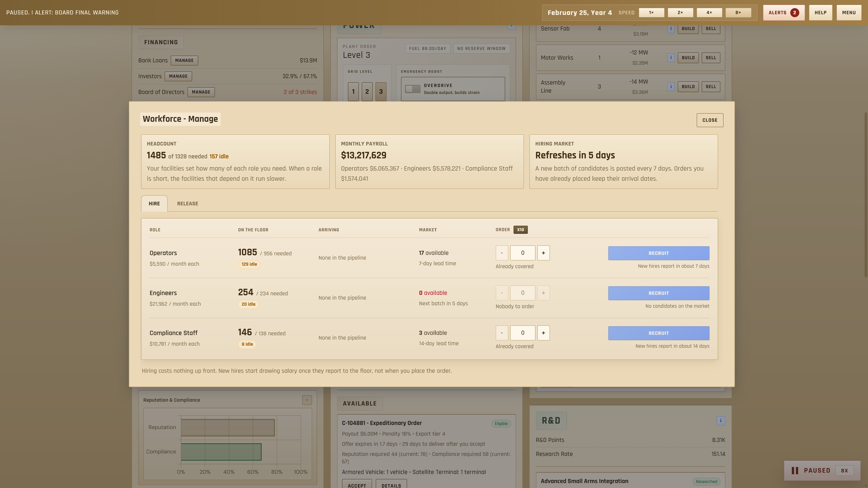This screenshot has height=488, width=868.
Task: Collapse the Reputation & Compliance chart panel
Action: [307, 400]
